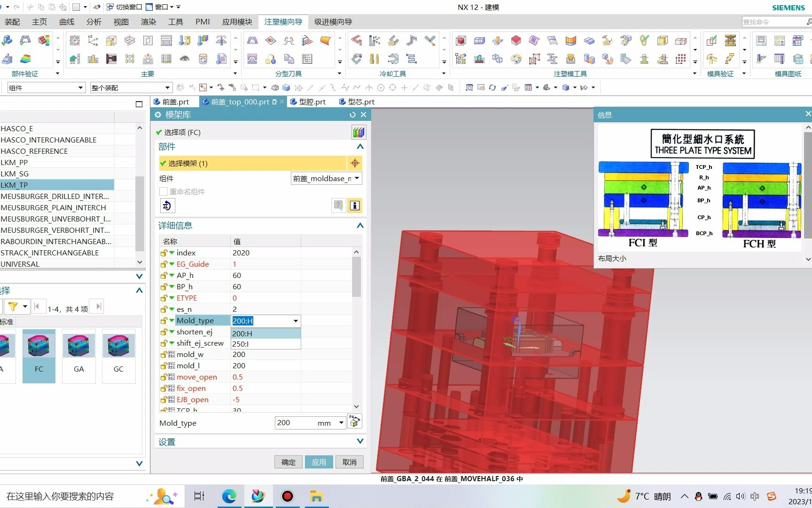The image size is (812, 508).
Task: Toggle lock icon for BP_h row
Action: [164, 286]
